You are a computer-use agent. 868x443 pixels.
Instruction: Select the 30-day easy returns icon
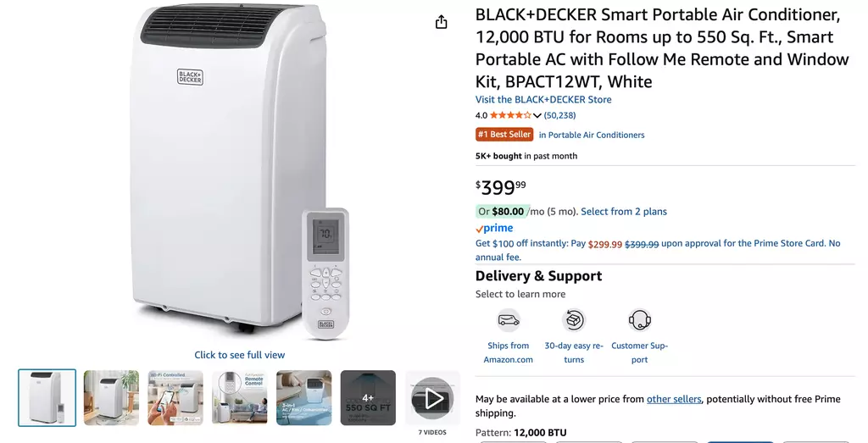[x=574, y=319]
